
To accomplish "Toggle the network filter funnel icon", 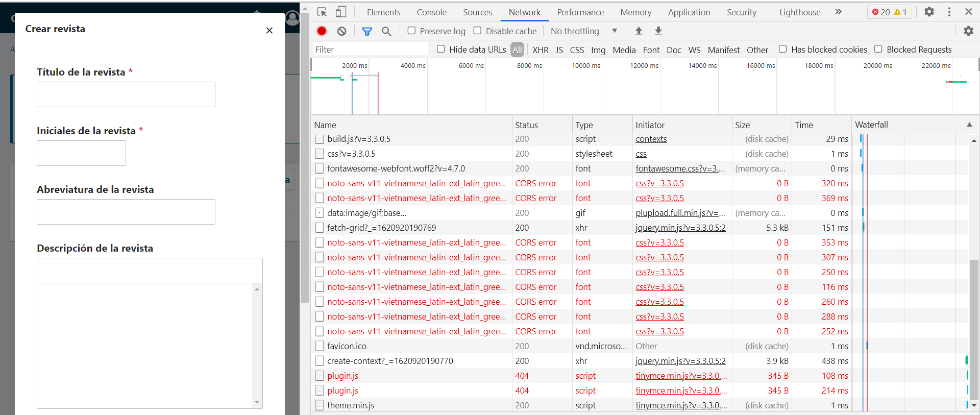I will (367, 31).
